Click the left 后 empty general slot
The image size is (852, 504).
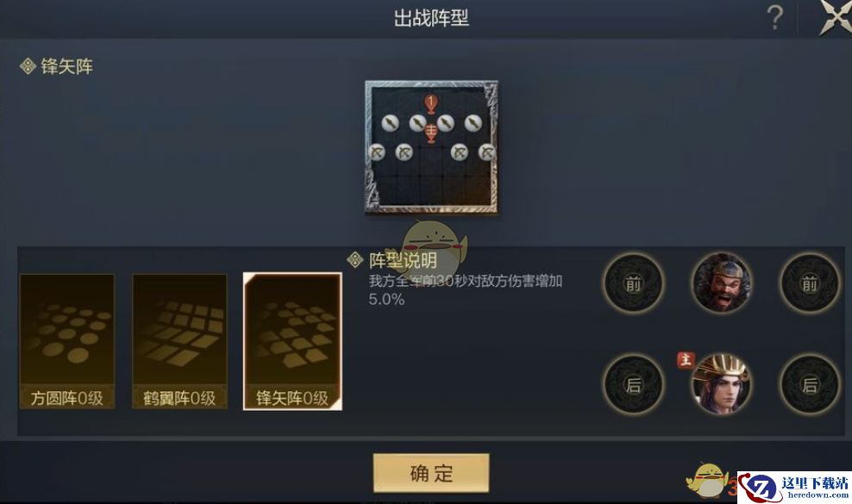point(633,384)
